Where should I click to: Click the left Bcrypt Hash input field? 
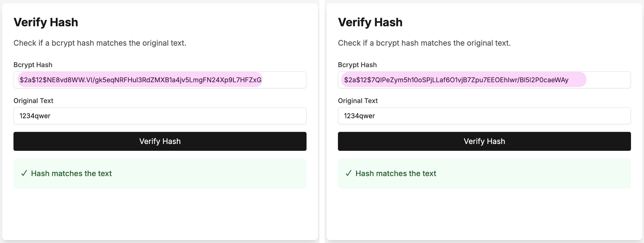tap(160, 80)
